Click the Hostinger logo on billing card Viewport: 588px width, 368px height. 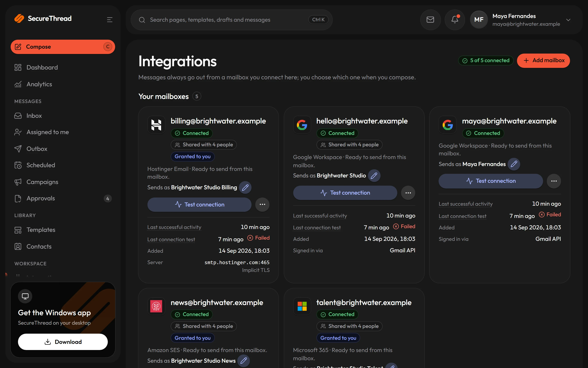click(156, 125)
